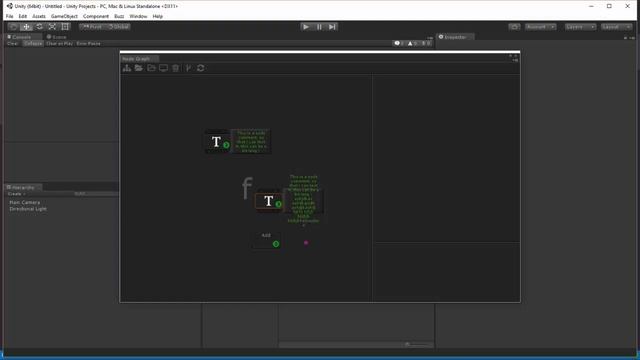
Task: Click the upper node's green comment text
Action: tap(251, 142)
